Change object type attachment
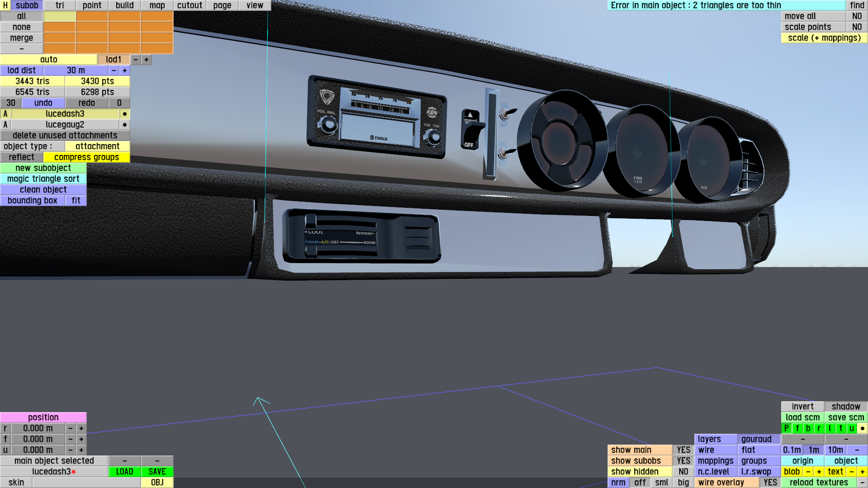This screenshot has width=868, height=488. (x=97, y=146)
